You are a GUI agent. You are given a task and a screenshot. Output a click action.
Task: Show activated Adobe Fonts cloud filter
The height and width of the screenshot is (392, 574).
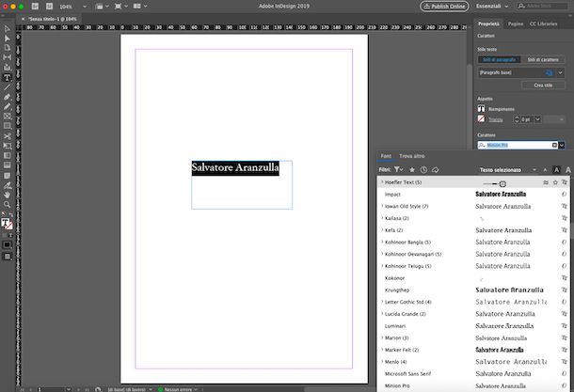[436, 169]
